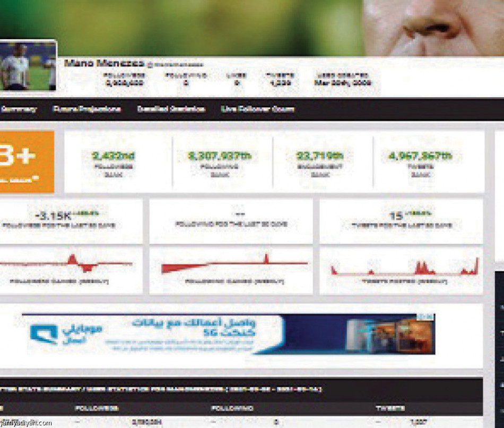The image size is (504, 428).
Task: Click the 15 tweets last 30 days card
Action: 401,221
